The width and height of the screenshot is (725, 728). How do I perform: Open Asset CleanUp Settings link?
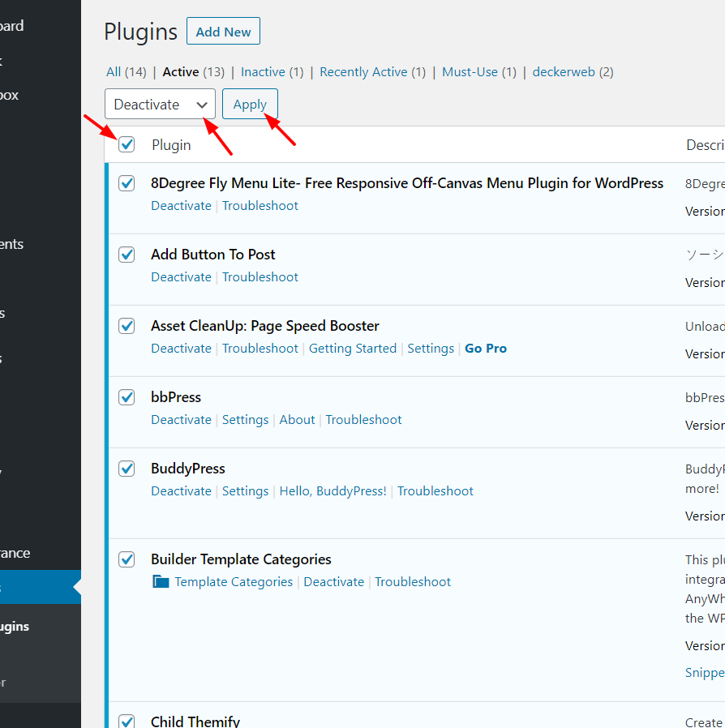[x=431, y=349]
